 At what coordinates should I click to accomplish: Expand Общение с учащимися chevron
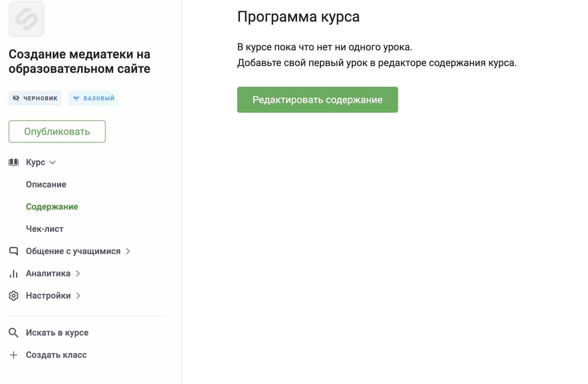click(x=128, y=251)
